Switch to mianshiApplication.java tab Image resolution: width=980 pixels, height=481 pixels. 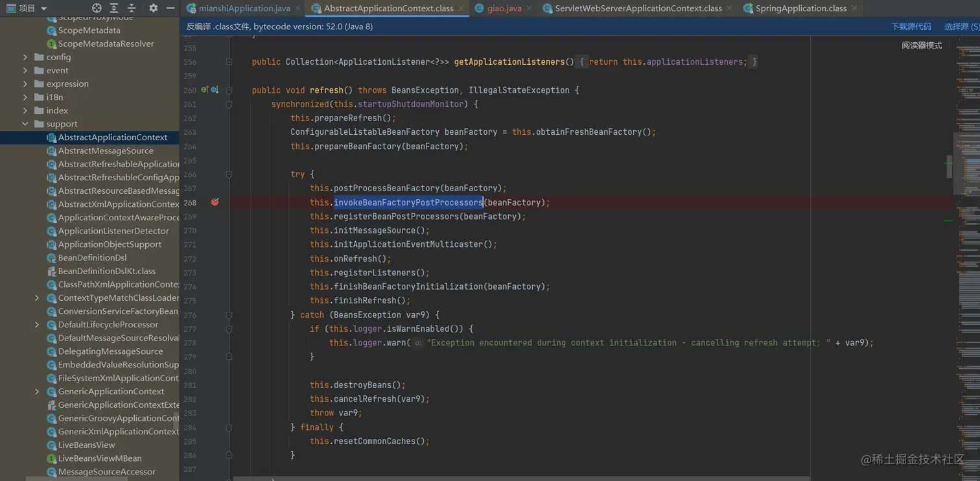(244, 8)
